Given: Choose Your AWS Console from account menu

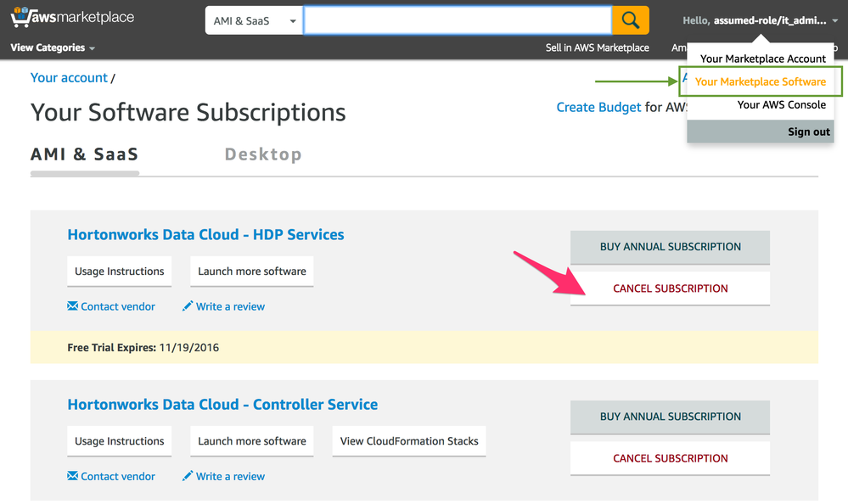Looking at the screenshot, I should pyautogui.click(x=781, y=105).
